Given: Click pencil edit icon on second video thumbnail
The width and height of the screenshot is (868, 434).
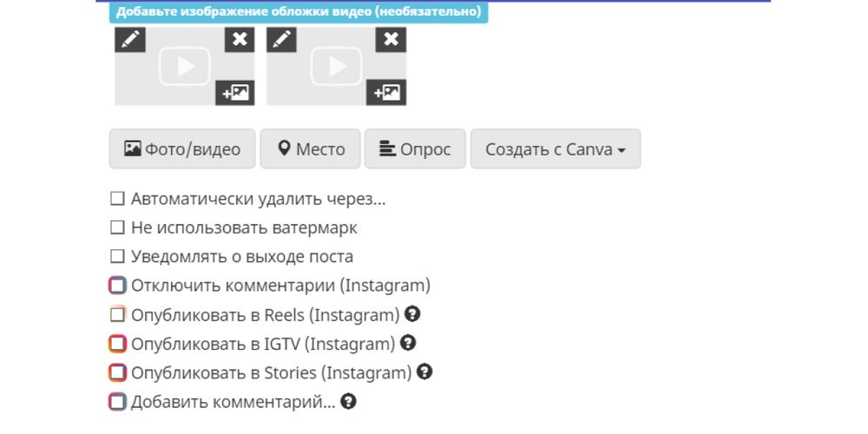Looking at the screenshot, I should click(281, 40).
